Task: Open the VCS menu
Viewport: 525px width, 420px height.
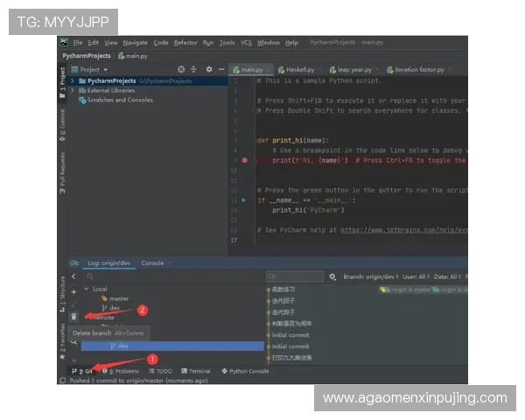Action: [246, 42]
